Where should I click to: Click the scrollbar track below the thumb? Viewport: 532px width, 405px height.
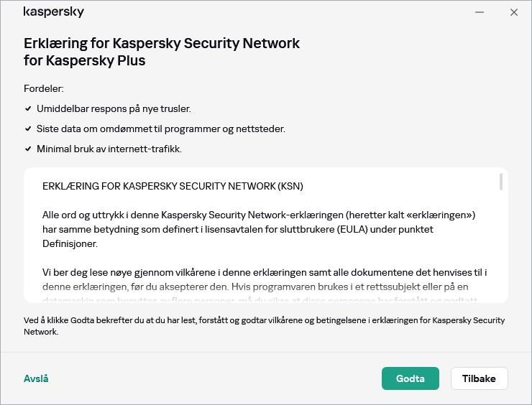pyautogui.click(x=500, y=251)
